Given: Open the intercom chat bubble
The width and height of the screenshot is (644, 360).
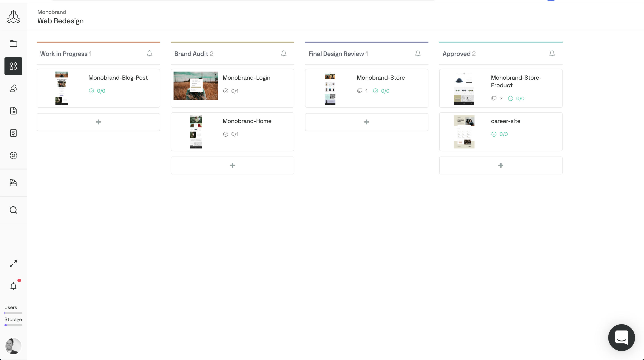Looking at the screenshot, I should point(621,337).
